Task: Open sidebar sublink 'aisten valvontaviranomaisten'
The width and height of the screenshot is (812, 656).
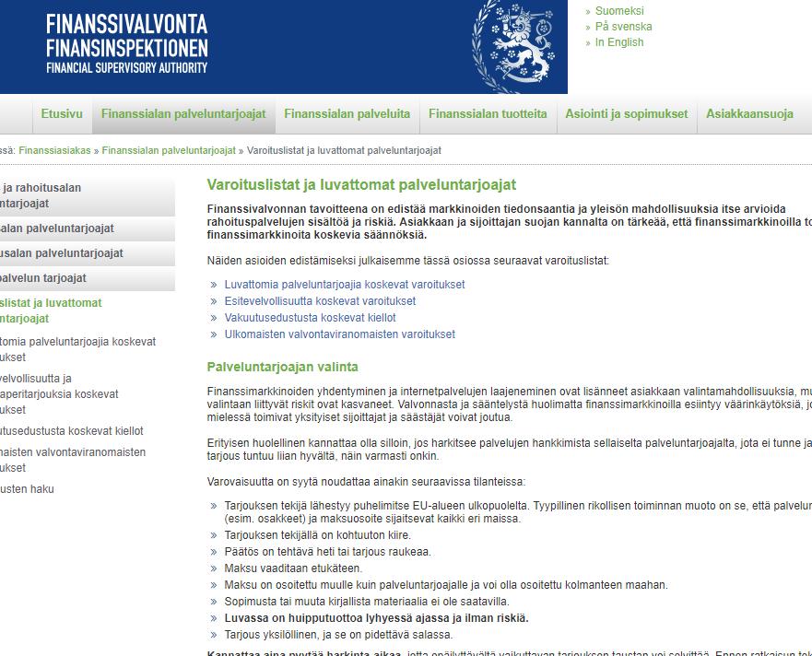Action: point(73,460)
